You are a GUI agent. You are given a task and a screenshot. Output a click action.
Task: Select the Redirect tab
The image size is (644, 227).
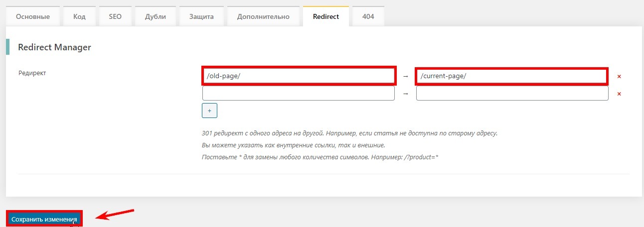pos(325,16)
